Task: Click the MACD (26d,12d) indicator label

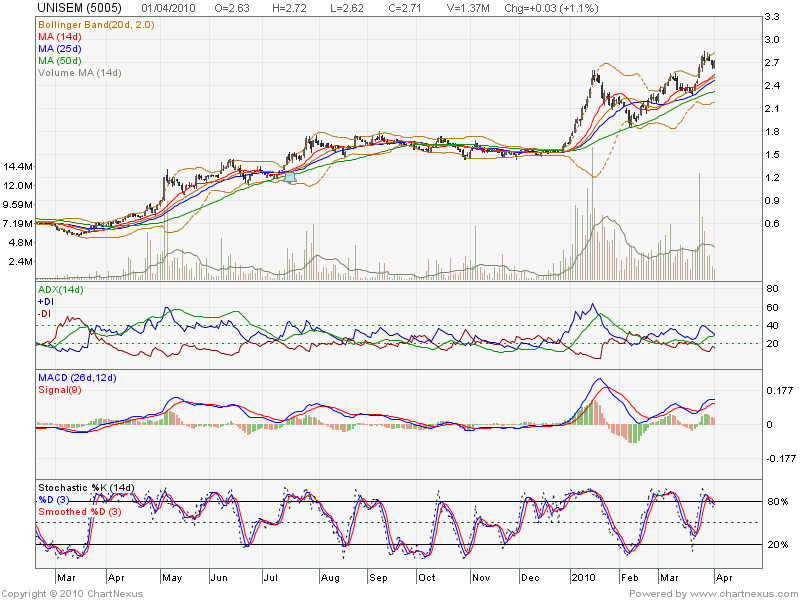Action: [77, 378]
